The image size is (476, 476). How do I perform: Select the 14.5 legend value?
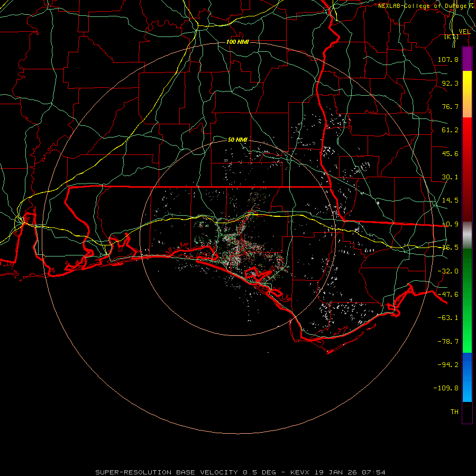coord(450,200)
